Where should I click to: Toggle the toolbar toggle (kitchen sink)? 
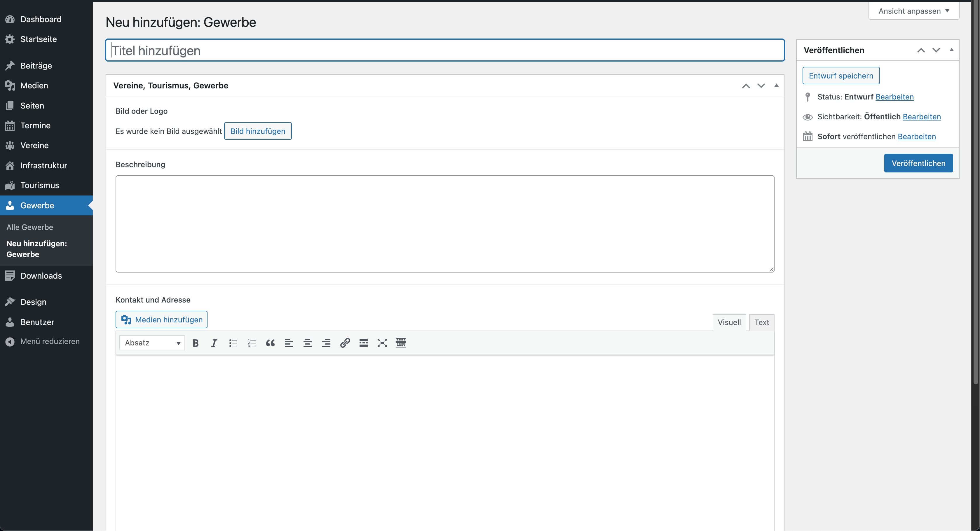(401, 343)
